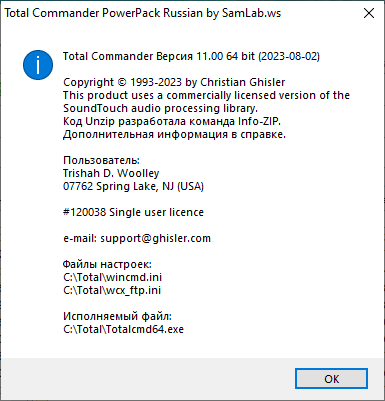Click the commercially licensed version text line

coord(206,95)
